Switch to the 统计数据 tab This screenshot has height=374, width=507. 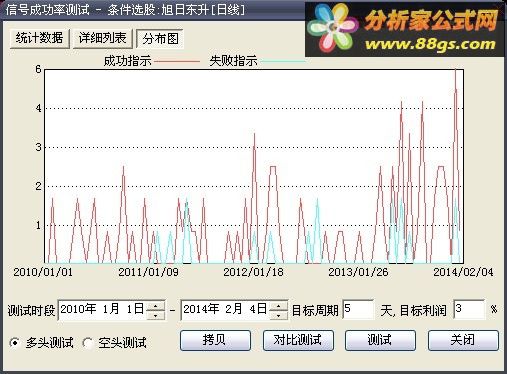click(39, 38)
